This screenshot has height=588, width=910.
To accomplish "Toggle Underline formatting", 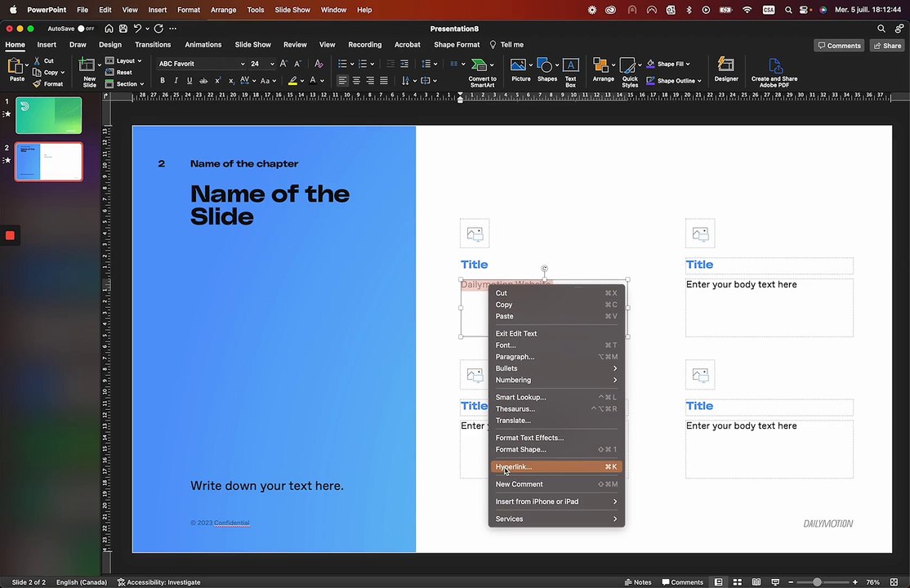I will [x=190, y=81].
